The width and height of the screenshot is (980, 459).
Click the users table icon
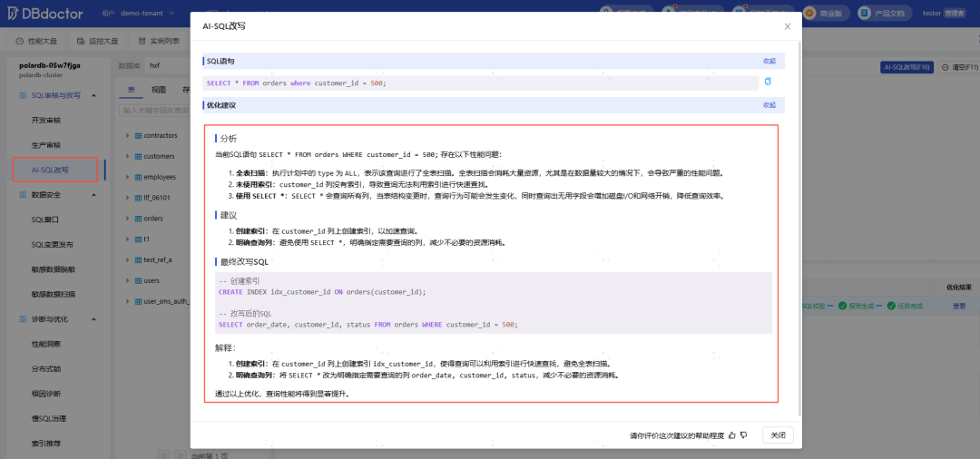click(x=138, y=281)
